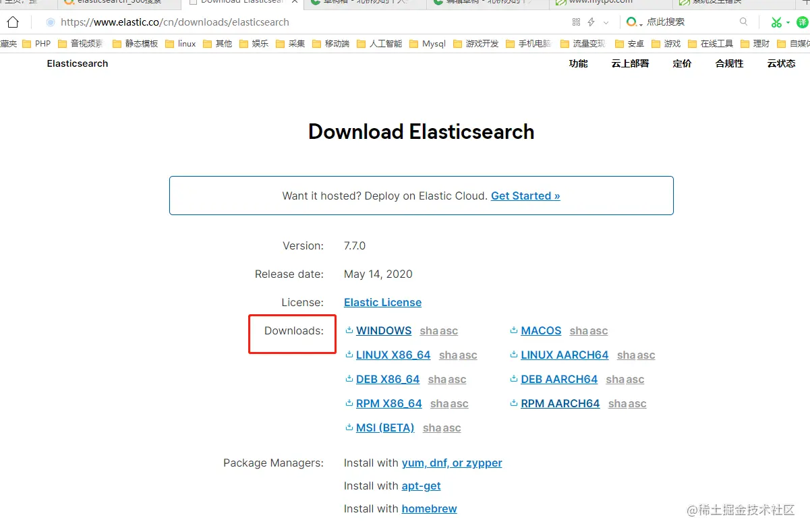Click the 点此搜索 search box

(x=688, y=22)
